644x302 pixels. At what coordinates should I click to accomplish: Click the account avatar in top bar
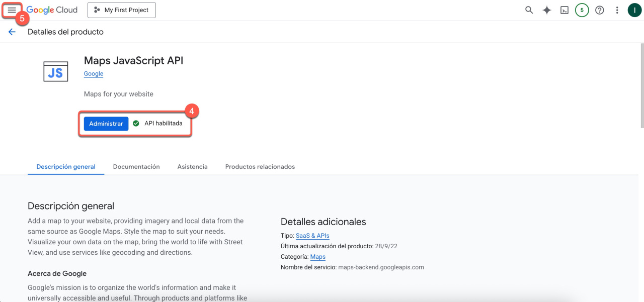pyautogui.click(x=634, y=10)
